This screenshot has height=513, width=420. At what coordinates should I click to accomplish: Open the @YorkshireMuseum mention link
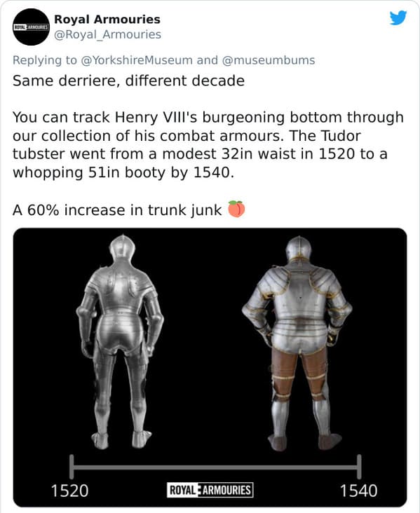(137, 60)
